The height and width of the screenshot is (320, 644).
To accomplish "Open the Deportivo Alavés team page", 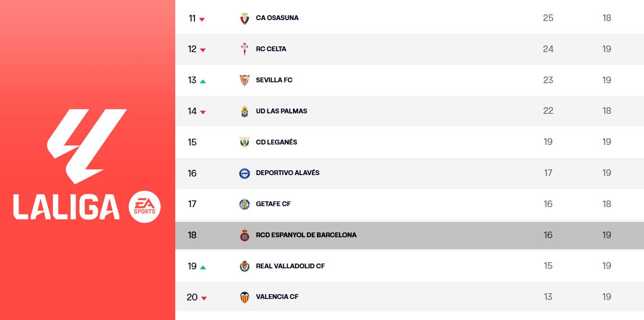I will click(287, 173).
